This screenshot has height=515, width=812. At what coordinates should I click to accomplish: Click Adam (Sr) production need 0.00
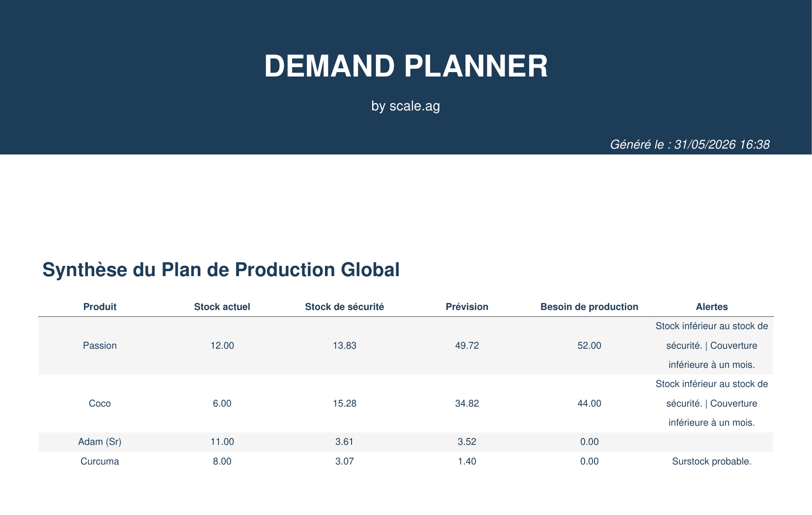click(x=589, y=442)
